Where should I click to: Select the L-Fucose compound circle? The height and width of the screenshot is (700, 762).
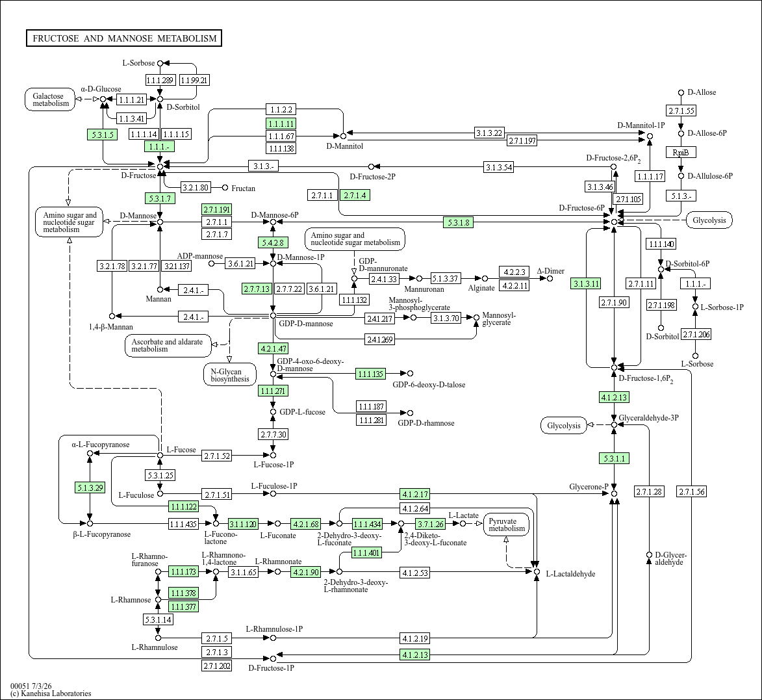(x=160, y=456)
